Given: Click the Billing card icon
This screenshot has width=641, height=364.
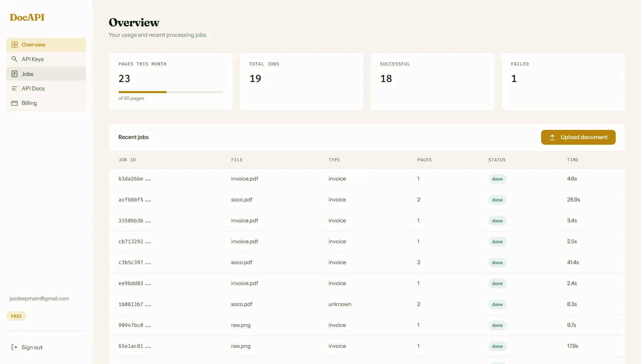Looking at the screenshot, I should [15, 103].
